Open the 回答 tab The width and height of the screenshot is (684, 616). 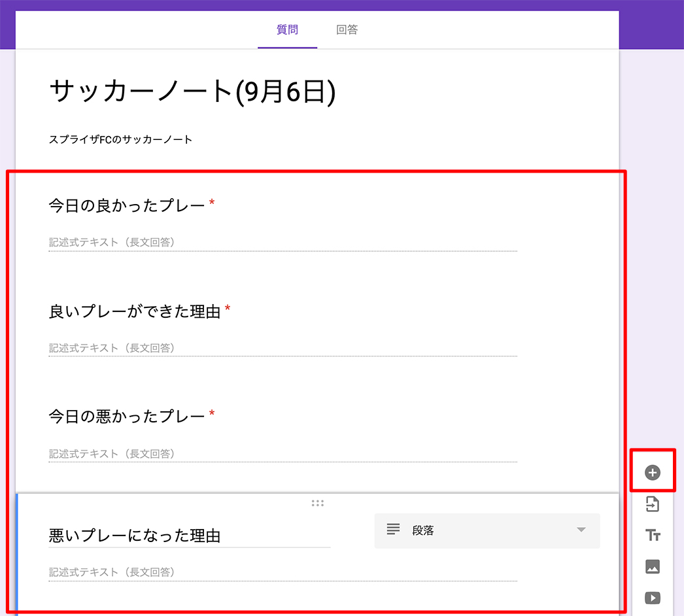pyautogui.click(x=347, y=30)
